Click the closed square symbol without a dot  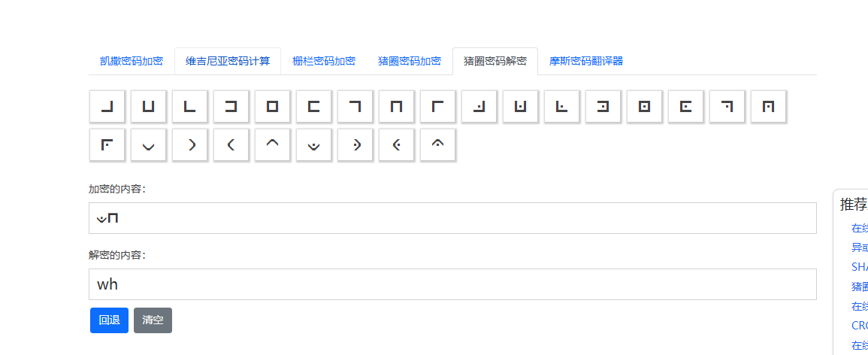[272, 106]
